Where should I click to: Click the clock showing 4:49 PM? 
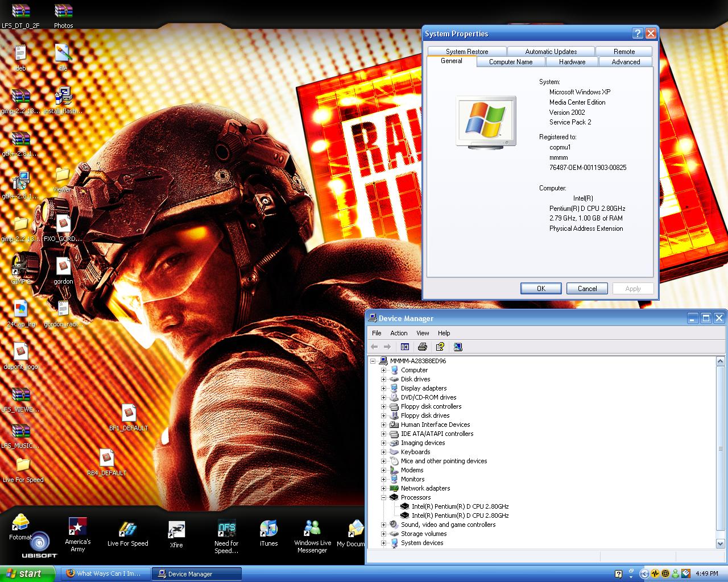pyautogui.click(x=706, y=574)
